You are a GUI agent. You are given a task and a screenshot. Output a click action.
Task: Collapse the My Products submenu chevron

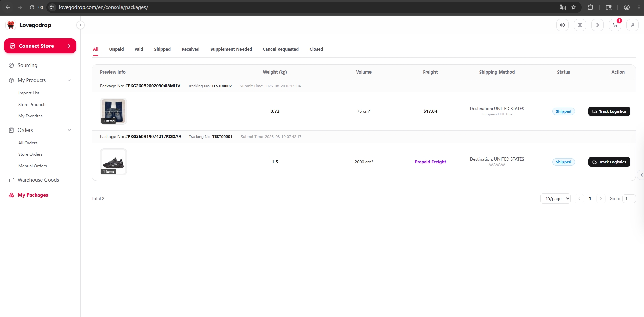click(69, 80)
